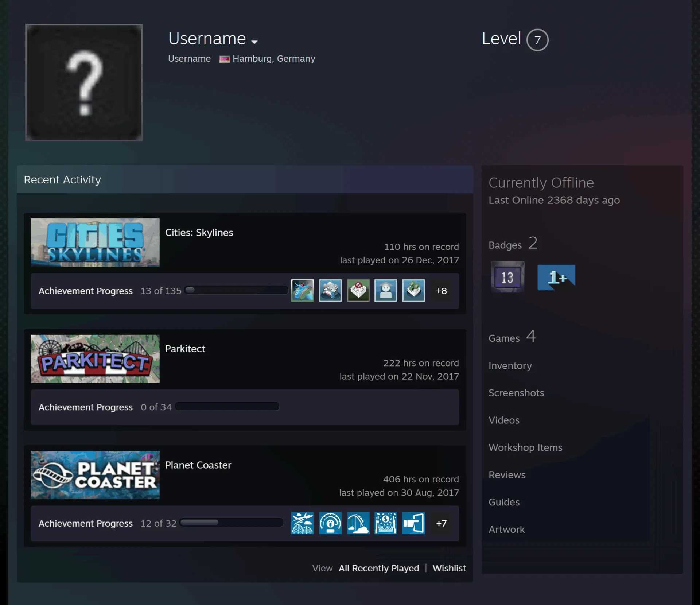Click the Cities: Skylines title link
The width and height of the screenshot is (700, 605).
point(199,233)
